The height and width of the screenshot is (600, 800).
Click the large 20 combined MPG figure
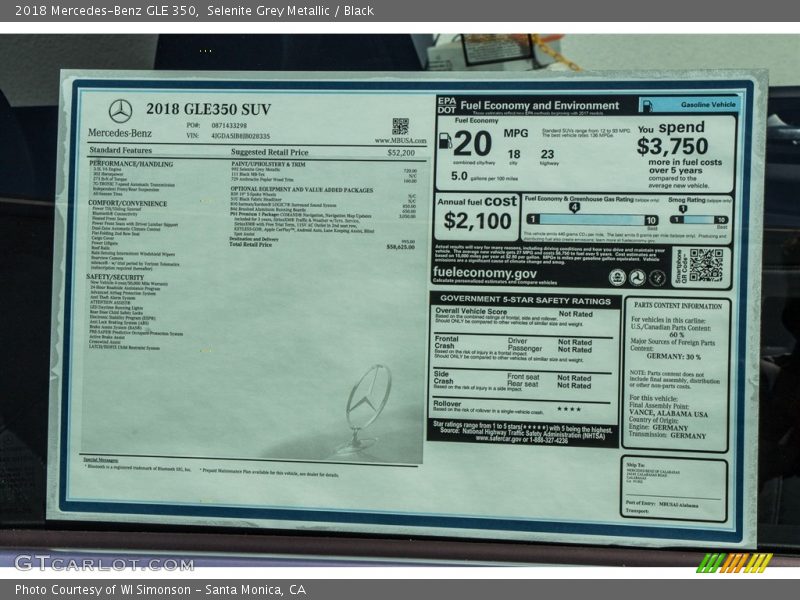(x=472, y=144)
